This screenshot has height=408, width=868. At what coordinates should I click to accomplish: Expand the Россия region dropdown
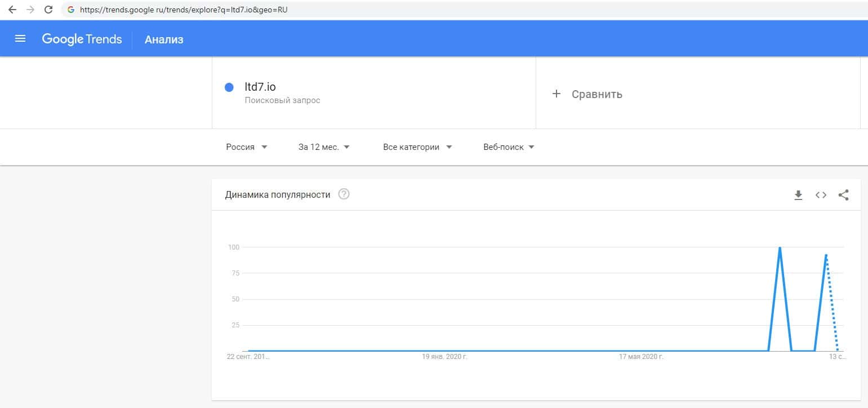[246, 147]
